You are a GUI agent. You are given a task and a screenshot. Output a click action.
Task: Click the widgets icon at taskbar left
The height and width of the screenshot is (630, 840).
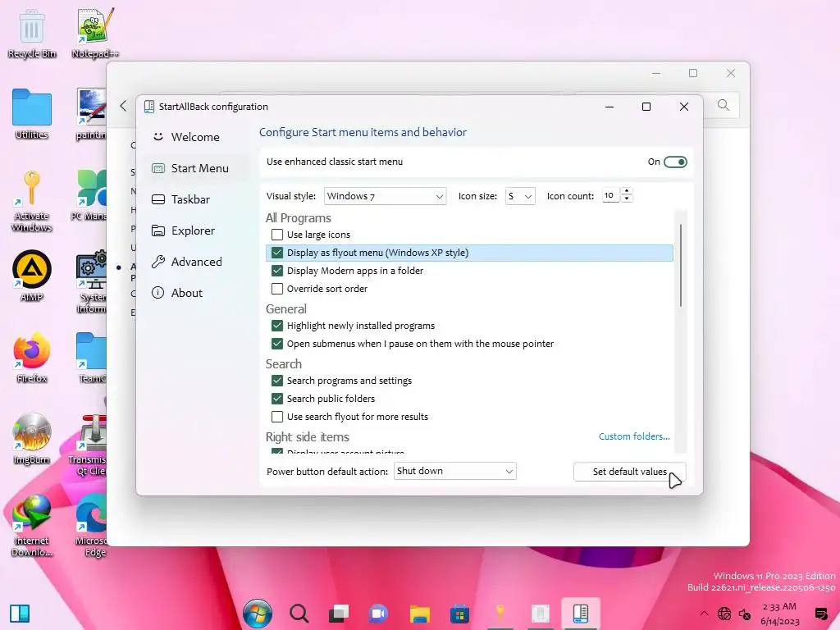(20, 614)
